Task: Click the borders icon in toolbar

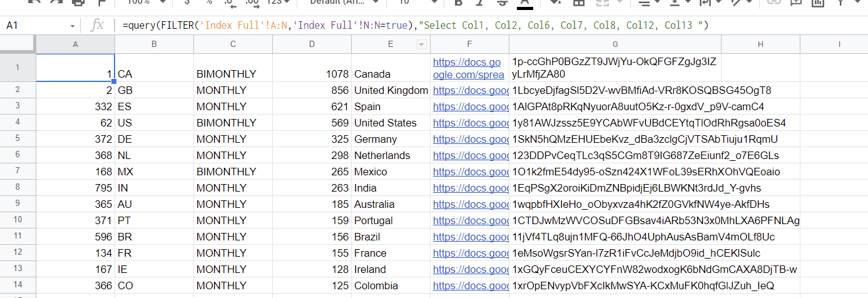Action: pyautogui.click(x=579, y=2)
